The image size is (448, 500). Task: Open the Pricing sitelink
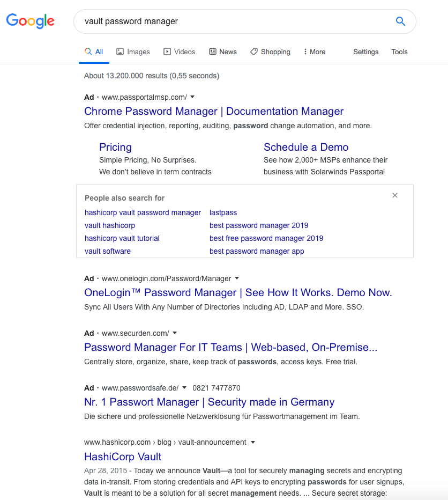115,148
